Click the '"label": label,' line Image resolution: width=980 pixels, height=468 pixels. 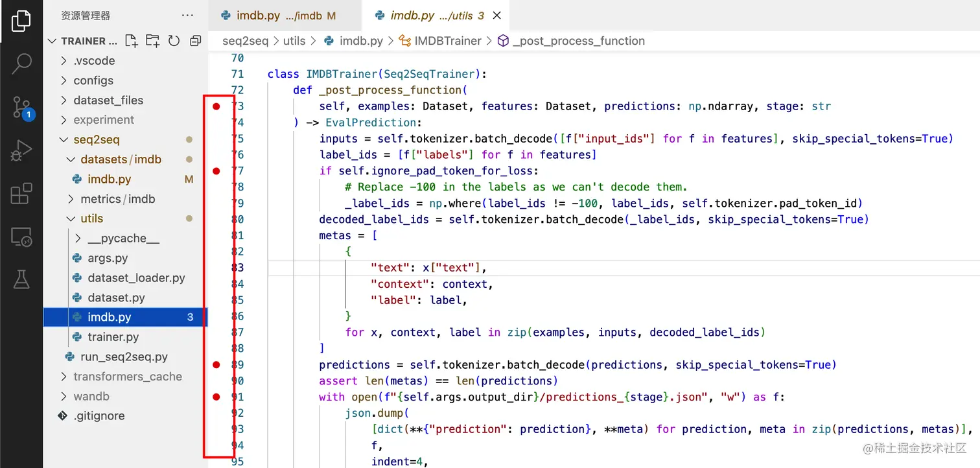coord(419,300)
